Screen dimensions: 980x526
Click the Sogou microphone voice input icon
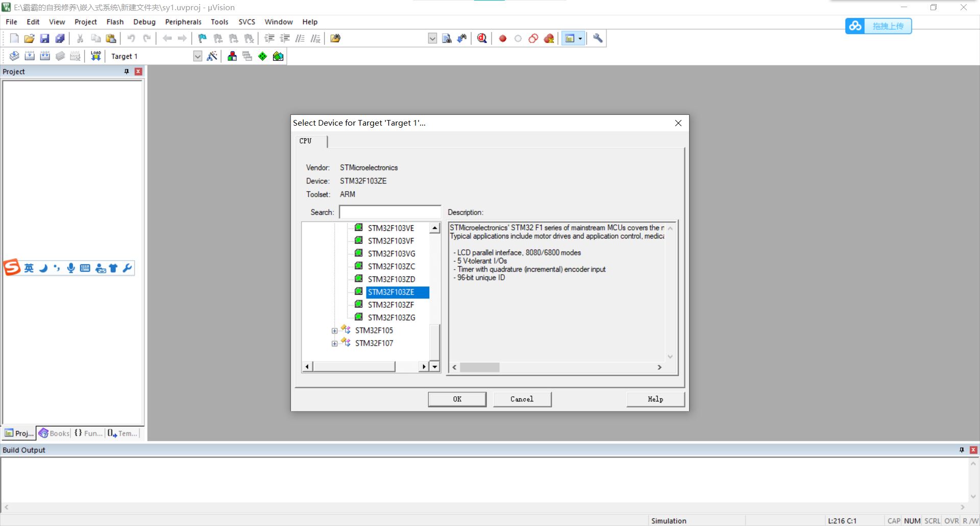tap(71, 268)
